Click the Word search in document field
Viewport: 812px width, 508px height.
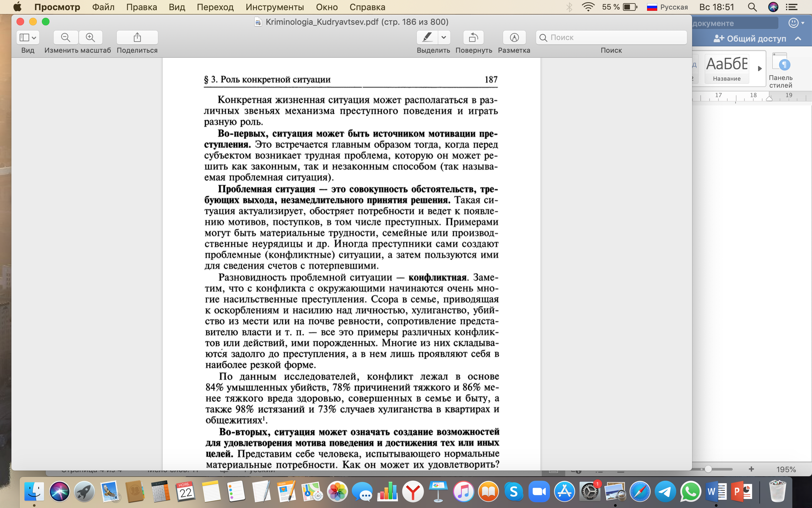coord(735,23)
